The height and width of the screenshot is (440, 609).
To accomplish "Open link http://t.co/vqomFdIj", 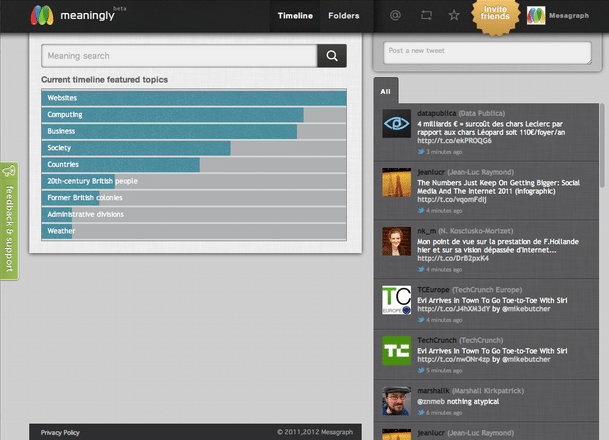I will 452,200.
